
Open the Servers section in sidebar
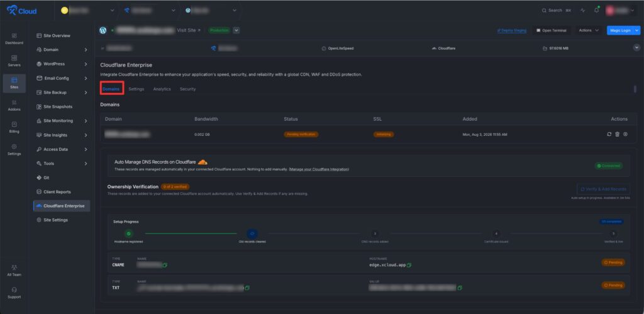tap(14, 61)
